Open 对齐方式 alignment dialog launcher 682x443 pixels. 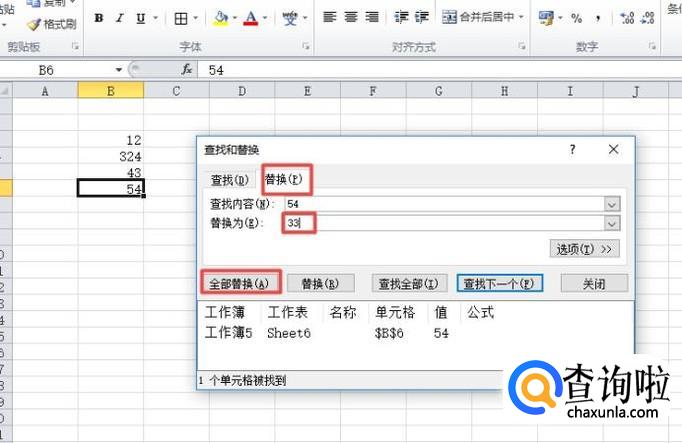pos(522,46)
